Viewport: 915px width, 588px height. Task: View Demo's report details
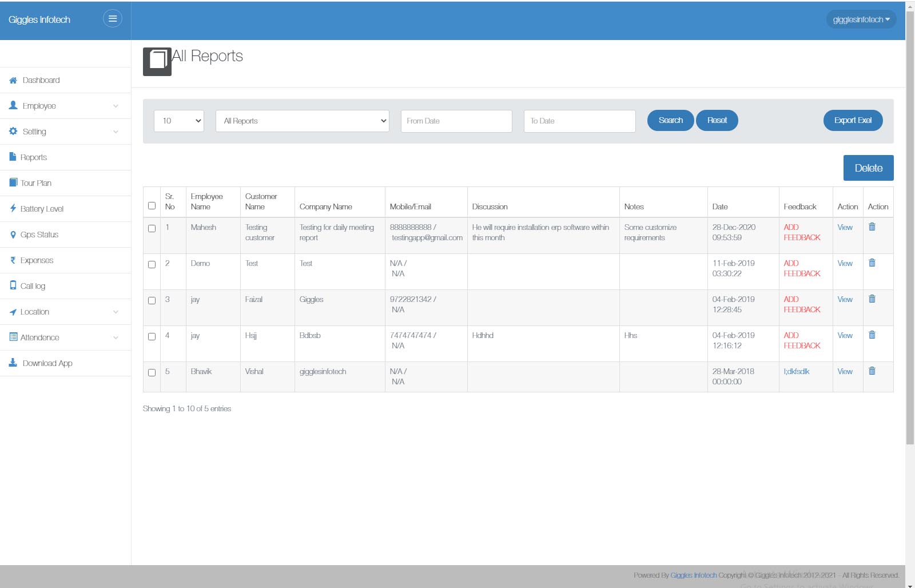pos(845,263)
